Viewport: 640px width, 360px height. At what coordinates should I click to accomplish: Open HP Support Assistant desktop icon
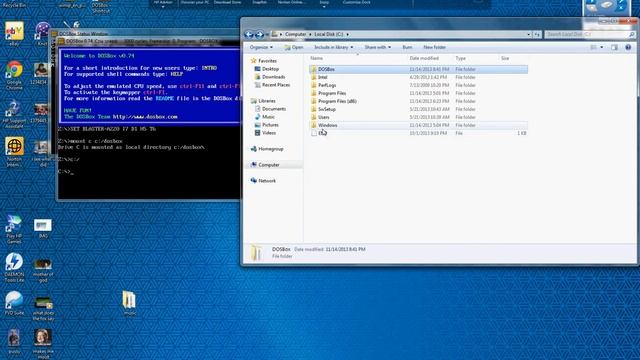tap(14, 114)
